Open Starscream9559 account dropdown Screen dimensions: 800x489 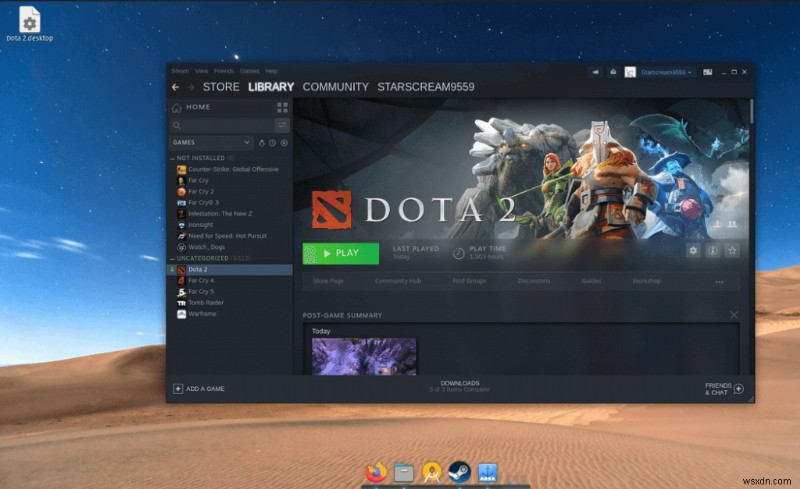pyautogui.click(x=666, y=72)
